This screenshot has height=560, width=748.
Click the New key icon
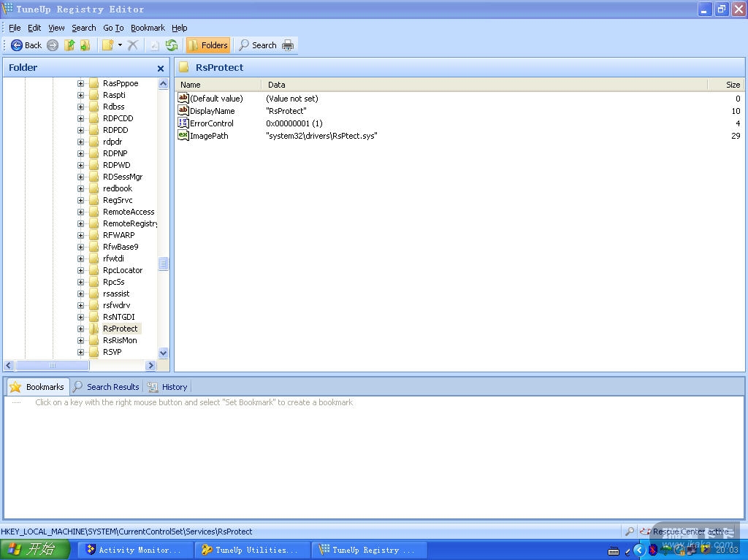click(107, 45)
